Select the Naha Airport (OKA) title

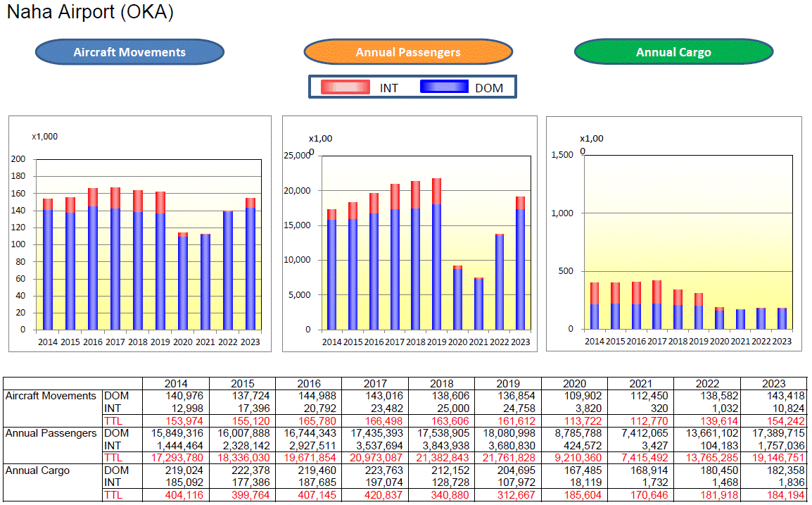pos(90,12)
